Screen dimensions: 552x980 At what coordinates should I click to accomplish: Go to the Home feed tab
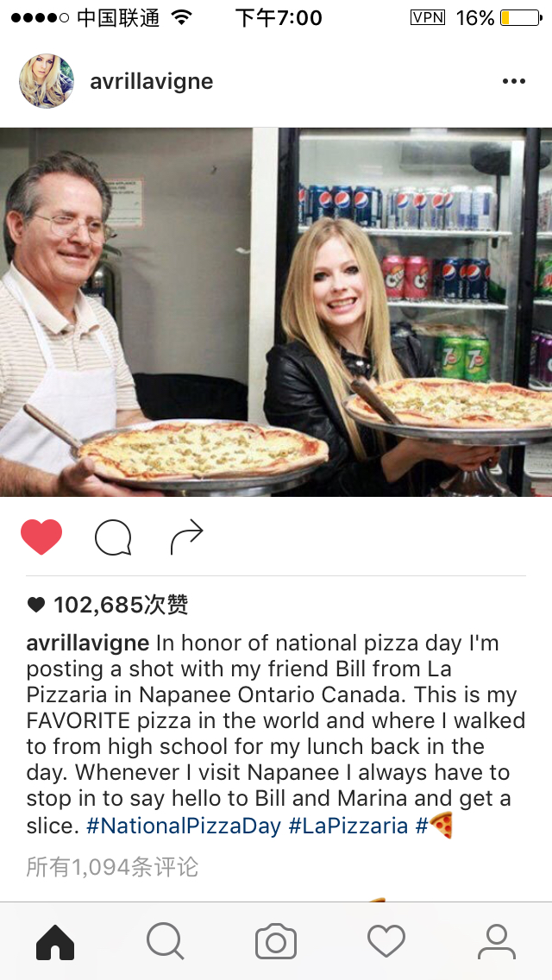point(55,942)
